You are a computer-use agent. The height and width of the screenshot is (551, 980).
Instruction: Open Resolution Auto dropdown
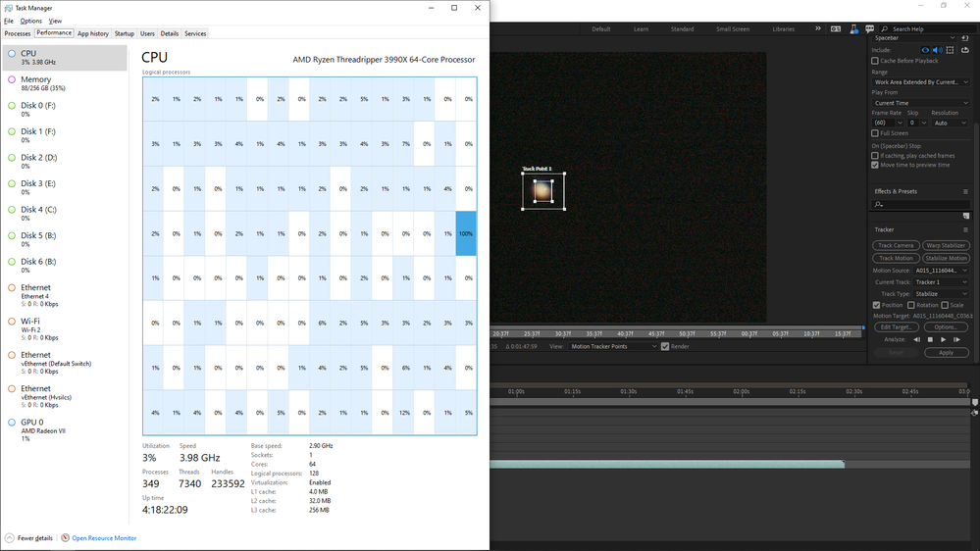pos(950,124)
